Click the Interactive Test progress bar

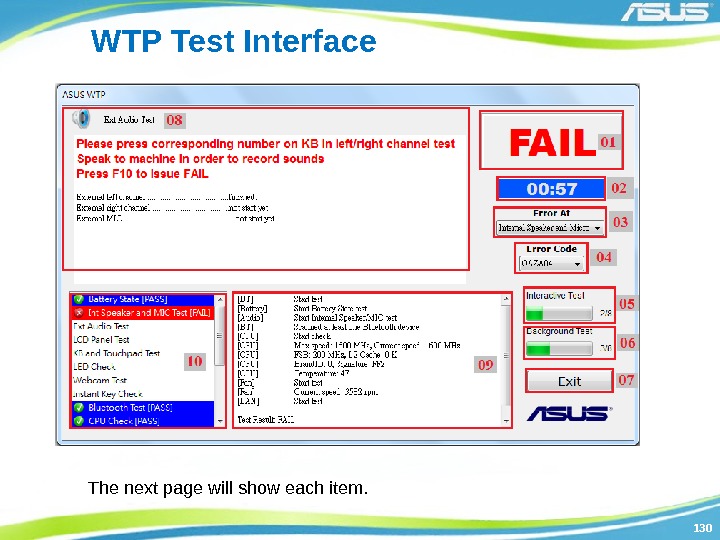(x=559, y=313)
